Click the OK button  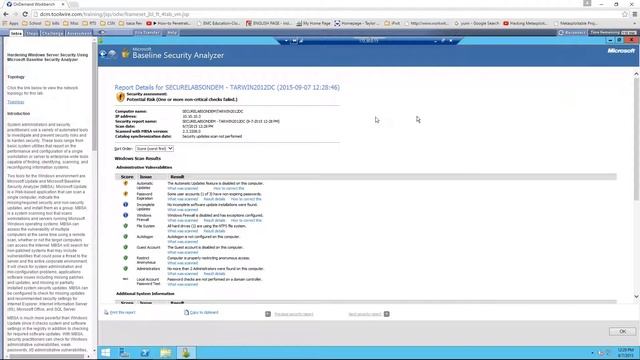622,331
